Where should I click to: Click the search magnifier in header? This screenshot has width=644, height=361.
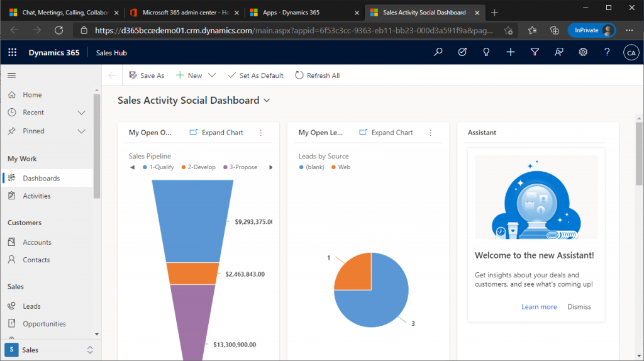click(x=438, y=52)
